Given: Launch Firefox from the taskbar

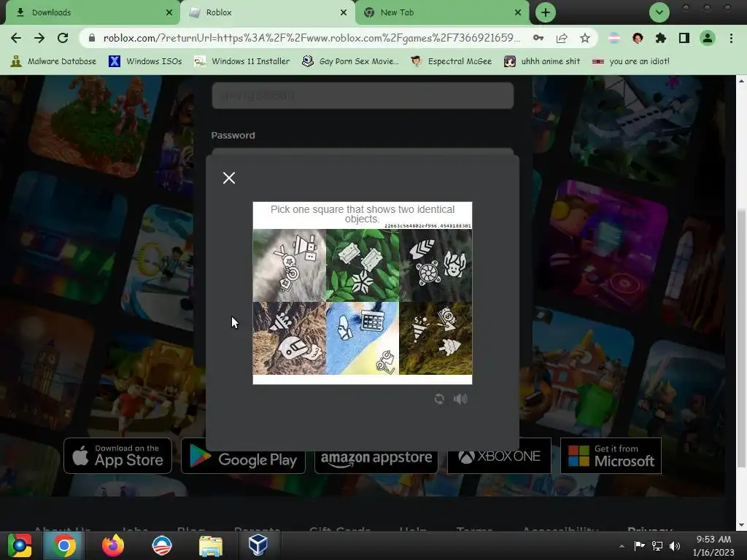Looking at the screenshot, I should tap(113, 545).
